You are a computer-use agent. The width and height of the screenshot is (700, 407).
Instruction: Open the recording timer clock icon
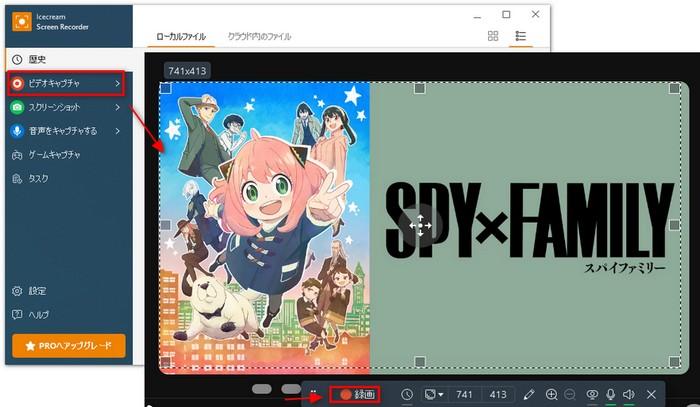(x=407, y=395)
